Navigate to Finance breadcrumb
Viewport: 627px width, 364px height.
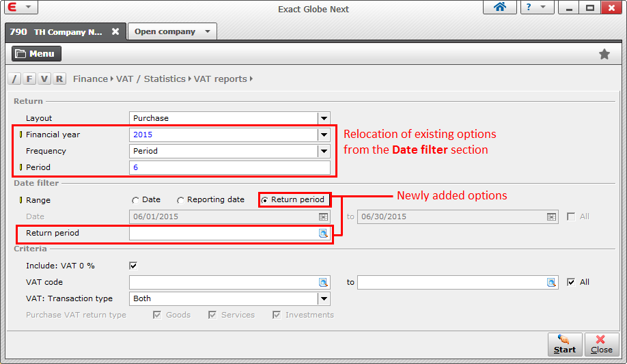point(90,79)
